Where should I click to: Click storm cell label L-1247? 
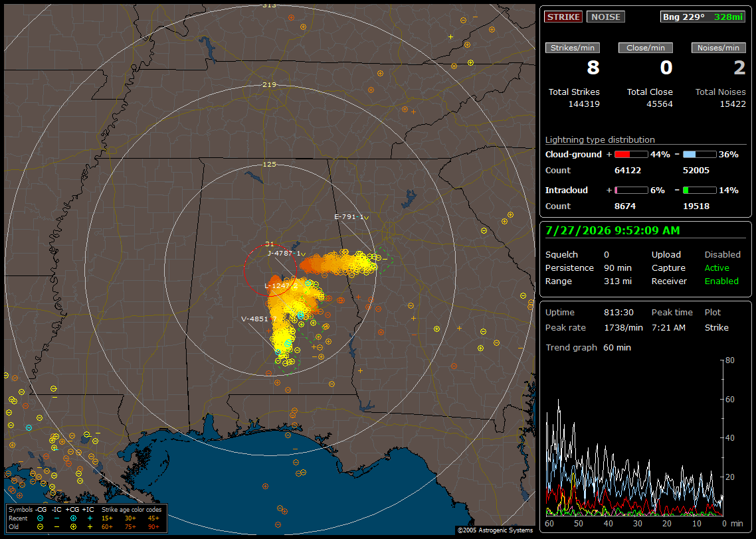(x=279, y=286)
